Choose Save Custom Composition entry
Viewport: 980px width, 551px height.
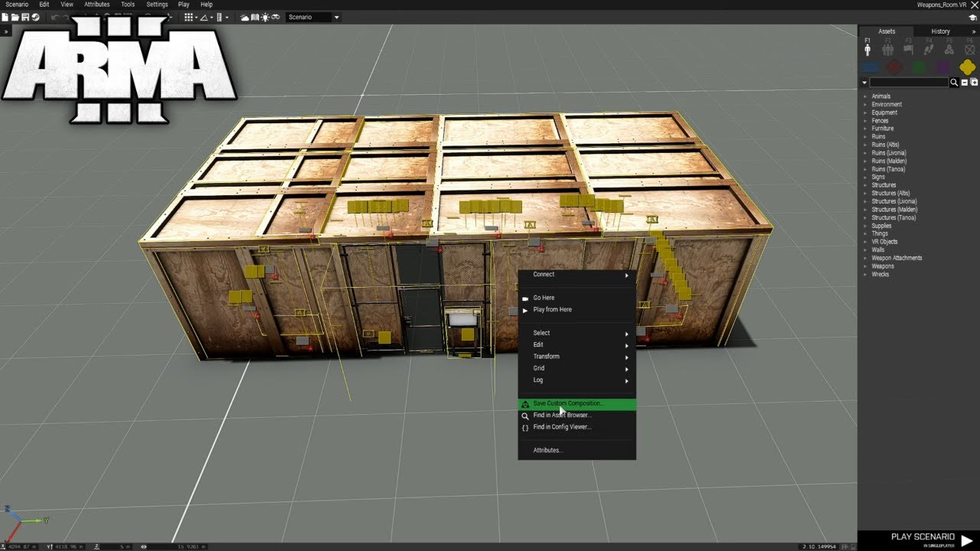pyautogui.click(x=577, y=404)
